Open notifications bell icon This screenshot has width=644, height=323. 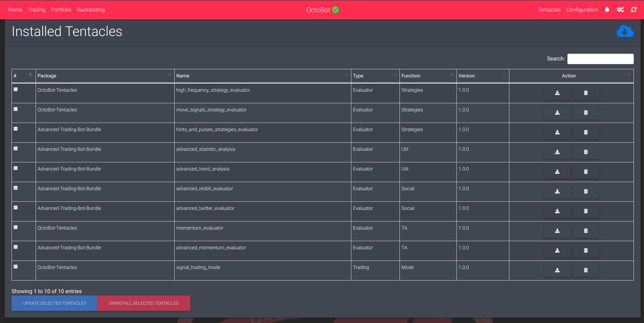(607, 10)
